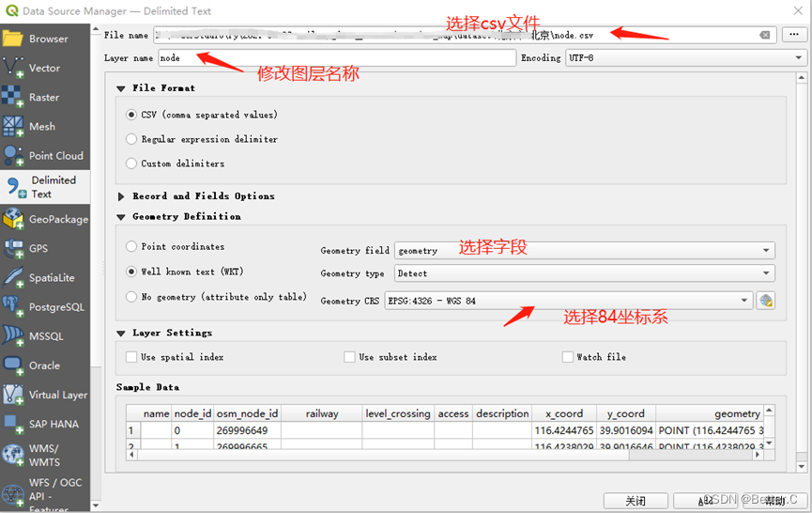812x513 pixels.
Task: Open the Encoding UTF-8 dropdown
Action: [685, 58]
